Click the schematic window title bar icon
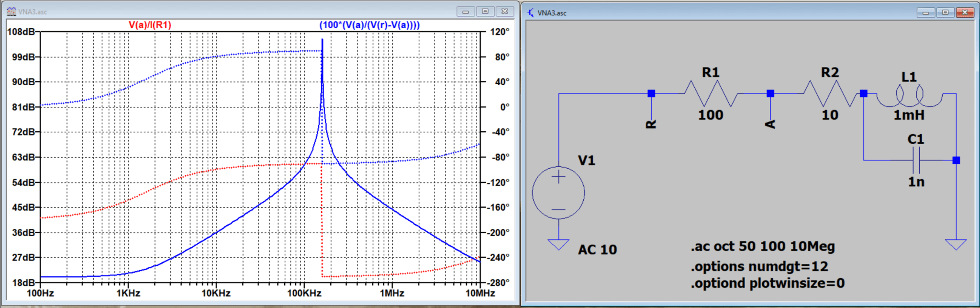The image size is (980, 308). 531,12
